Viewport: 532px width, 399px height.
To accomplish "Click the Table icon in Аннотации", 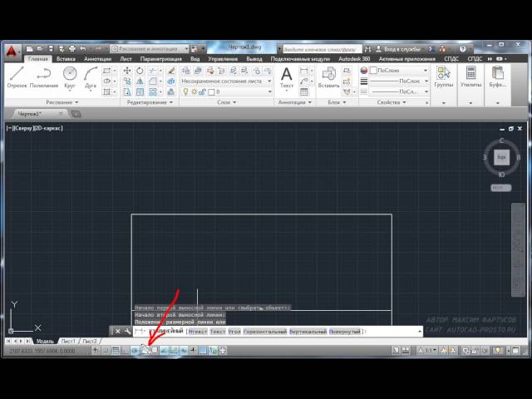I will tap(304, 92).
